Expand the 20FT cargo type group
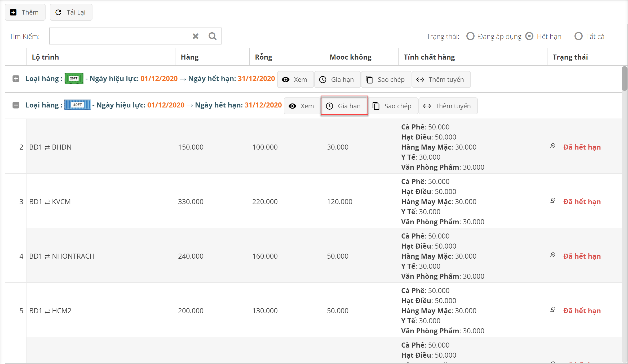628x364 pixels. tap(16, 79)
